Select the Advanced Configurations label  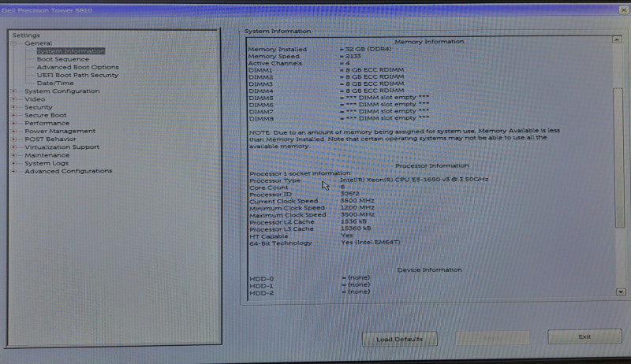[x=68, y=171]
